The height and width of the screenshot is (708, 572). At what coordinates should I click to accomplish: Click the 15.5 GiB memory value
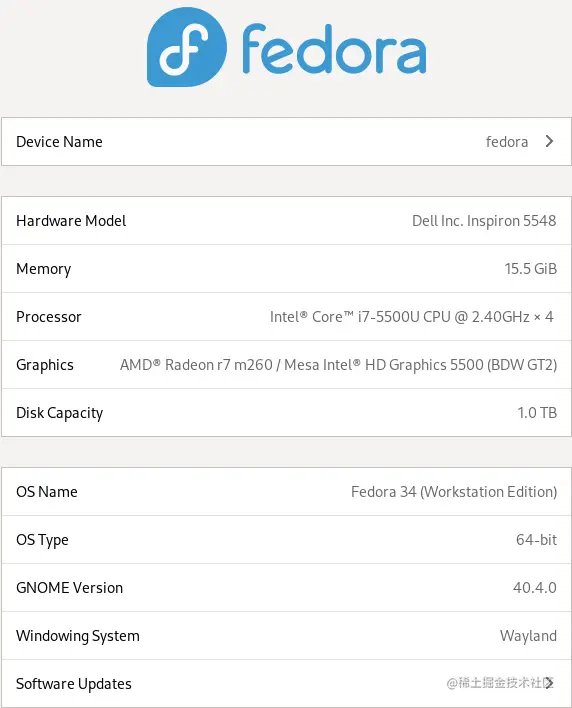530,269
